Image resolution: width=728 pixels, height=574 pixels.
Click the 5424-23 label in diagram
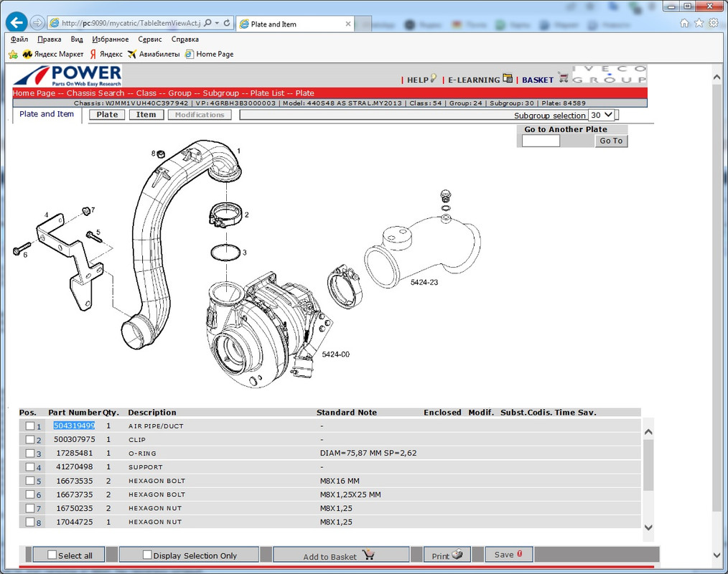(x=424, y=282)
